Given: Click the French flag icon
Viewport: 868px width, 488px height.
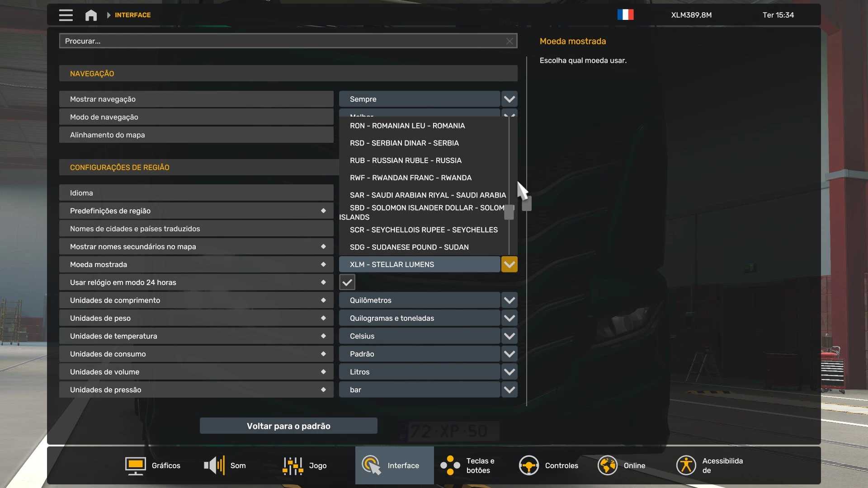Looking at the screenshot, I should [625, 15].
